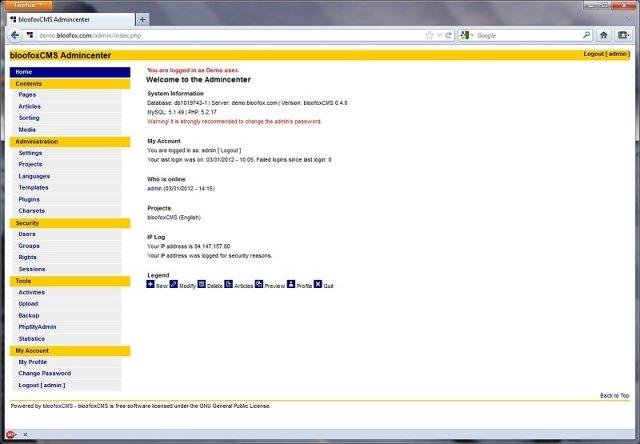Click the Profile icon in Legend
The image size is (640, 444).
point(291,284)
